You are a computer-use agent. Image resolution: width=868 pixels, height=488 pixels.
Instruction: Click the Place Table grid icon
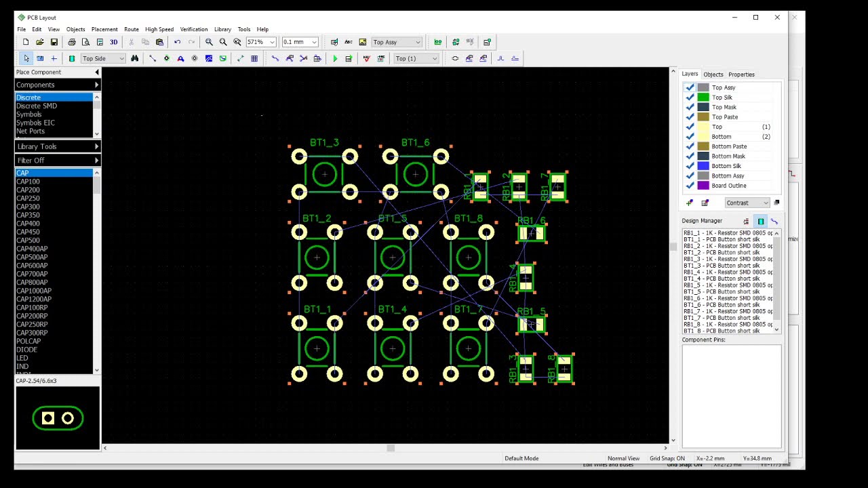pyautogui.click(x=254, y=58)
